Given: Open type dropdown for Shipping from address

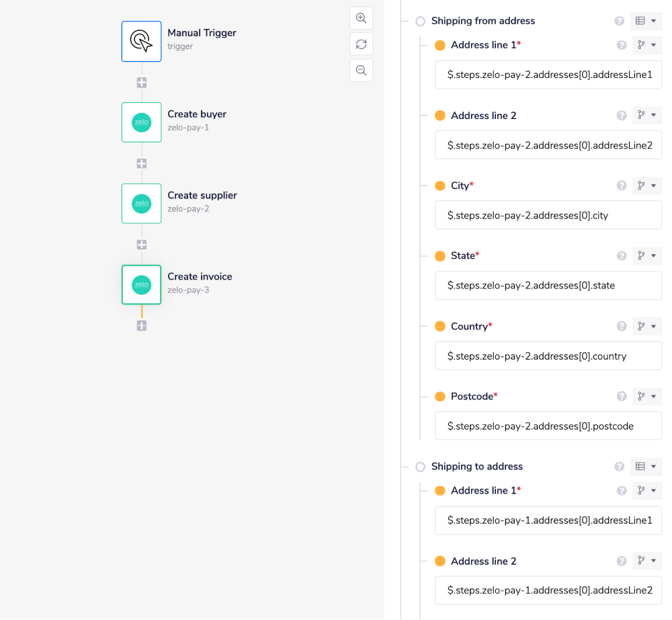Looking at the screenshot, I should (x=646, y=21).
